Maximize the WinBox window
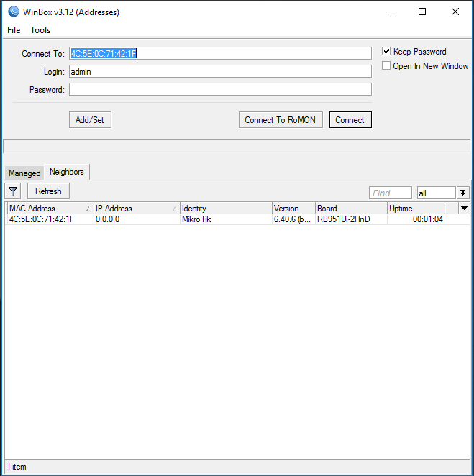474x476 pixels. point(422,12)
